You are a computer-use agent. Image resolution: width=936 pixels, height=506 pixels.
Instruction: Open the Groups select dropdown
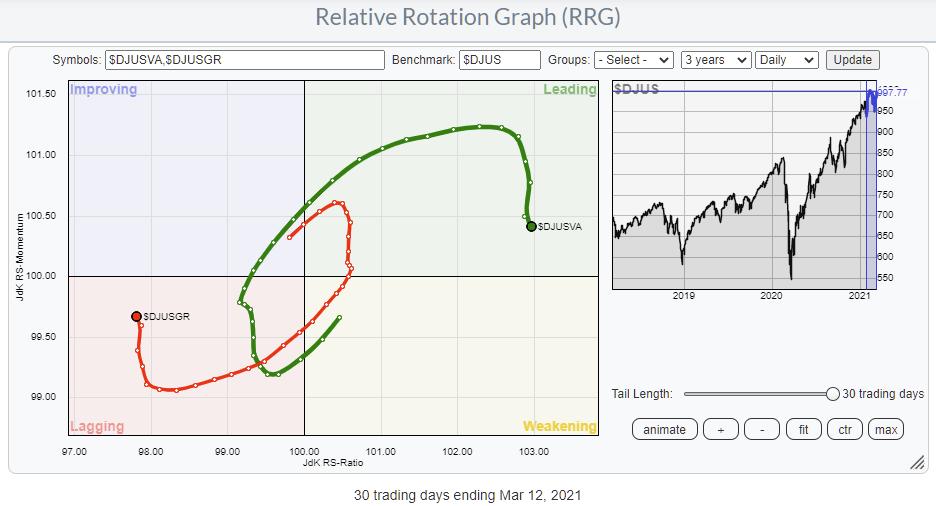(633, 60)
